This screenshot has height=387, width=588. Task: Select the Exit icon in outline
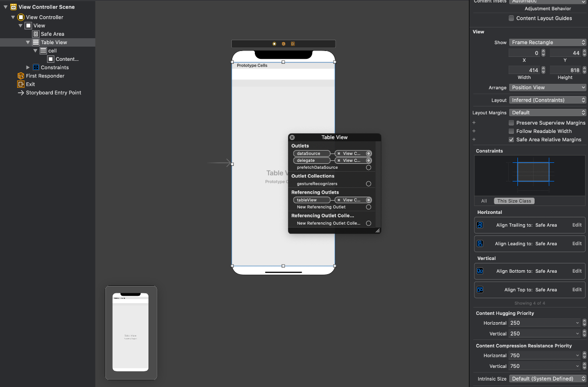(21, 84)
